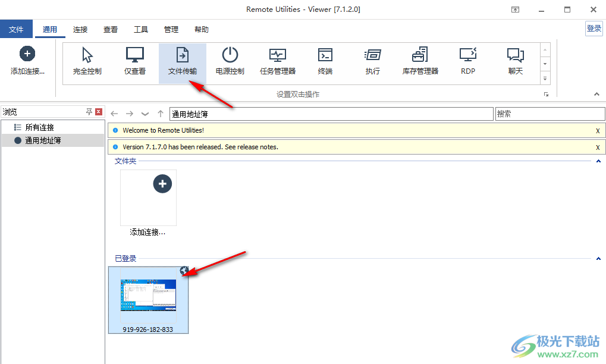Select the Execute (执行) tool
Viewport: 606px width, 364px height.
pyautogui.click(x=372, y=62)
